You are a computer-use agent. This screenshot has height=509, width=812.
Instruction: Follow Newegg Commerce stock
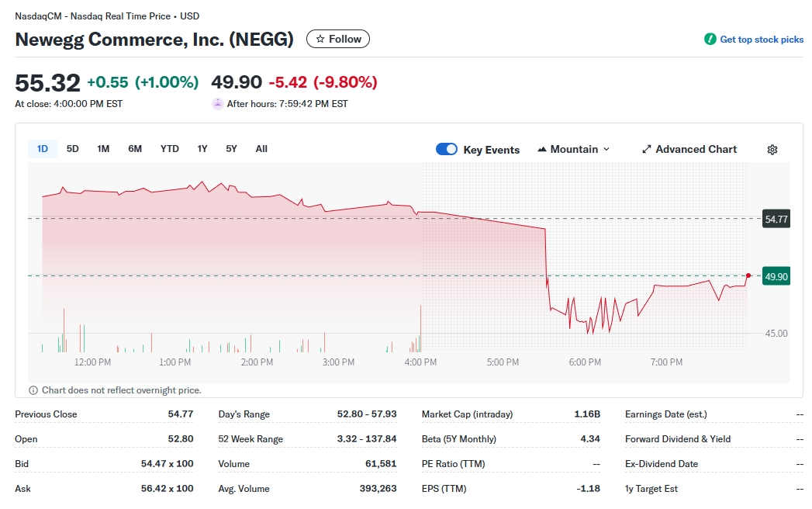point(338,39)
